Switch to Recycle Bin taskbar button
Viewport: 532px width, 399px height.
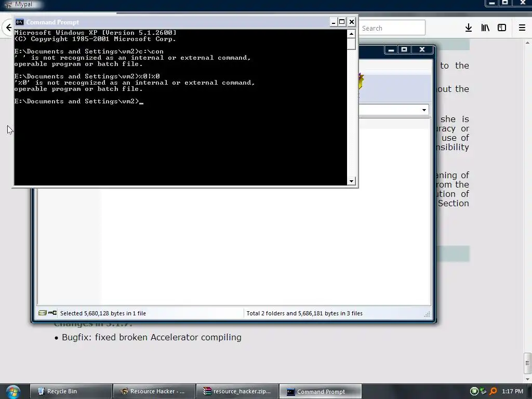[x=71, y=392]
